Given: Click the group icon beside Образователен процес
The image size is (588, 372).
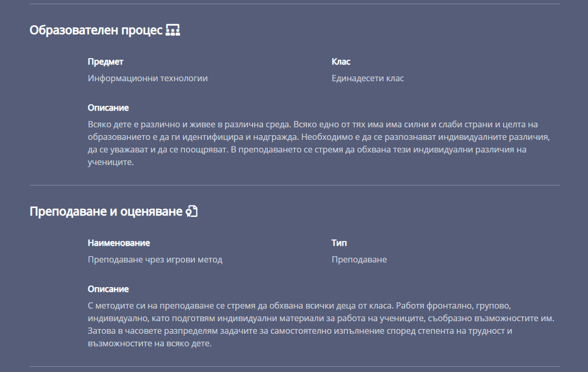Looking at the screenshot, I should [173, 30].
